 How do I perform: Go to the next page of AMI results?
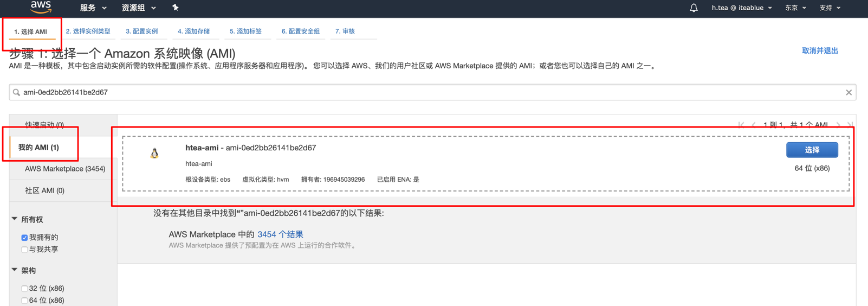point(838,125)
